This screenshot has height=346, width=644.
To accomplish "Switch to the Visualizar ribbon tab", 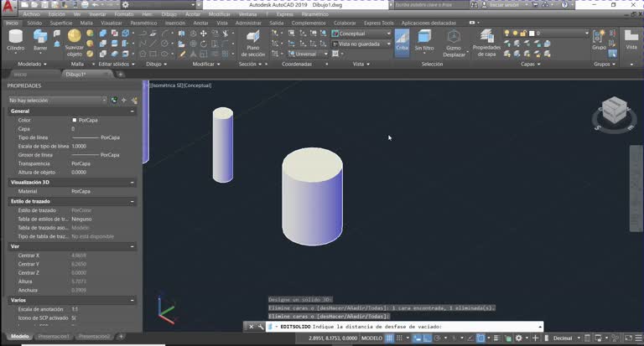I will point(112,23).
